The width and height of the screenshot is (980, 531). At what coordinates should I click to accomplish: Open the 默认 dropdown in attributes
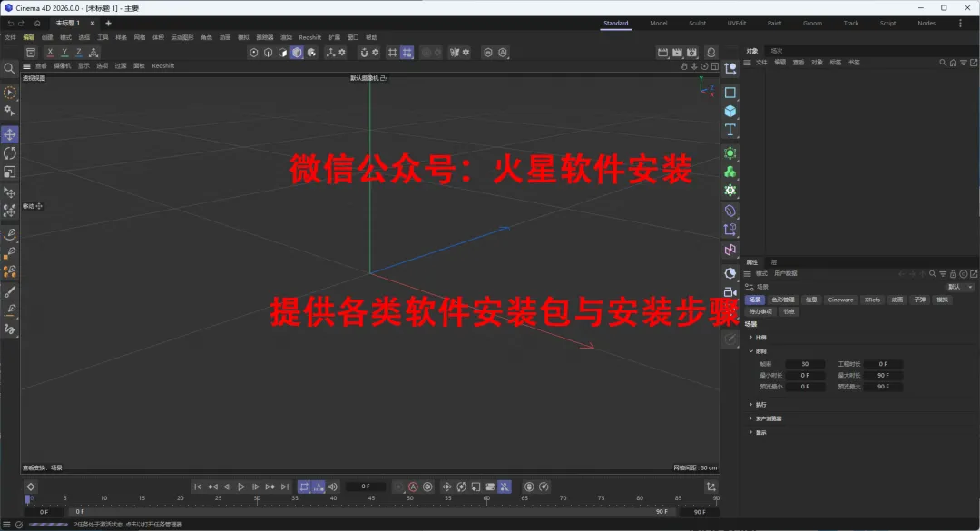(x=960, y=287)
